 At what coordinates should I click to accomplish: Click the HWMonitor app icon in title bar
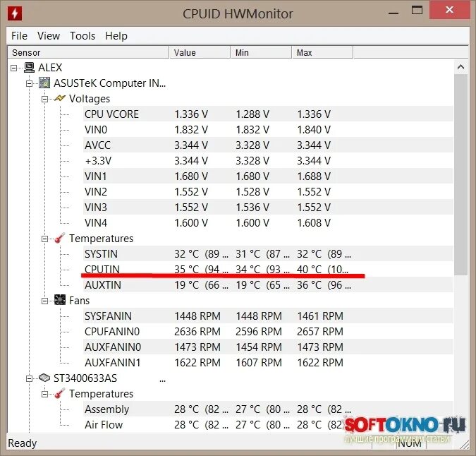pos(15,13)
